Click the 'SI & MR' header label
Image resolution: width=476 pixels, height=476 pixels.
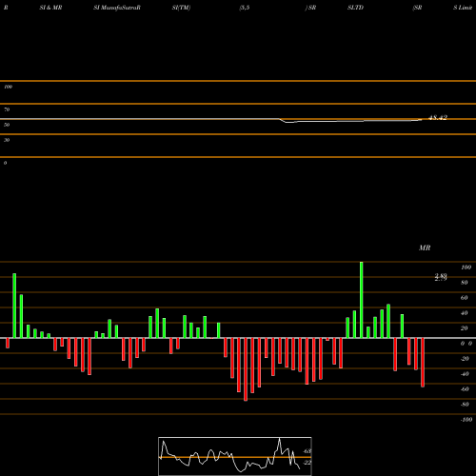click(x=50, y=8)
